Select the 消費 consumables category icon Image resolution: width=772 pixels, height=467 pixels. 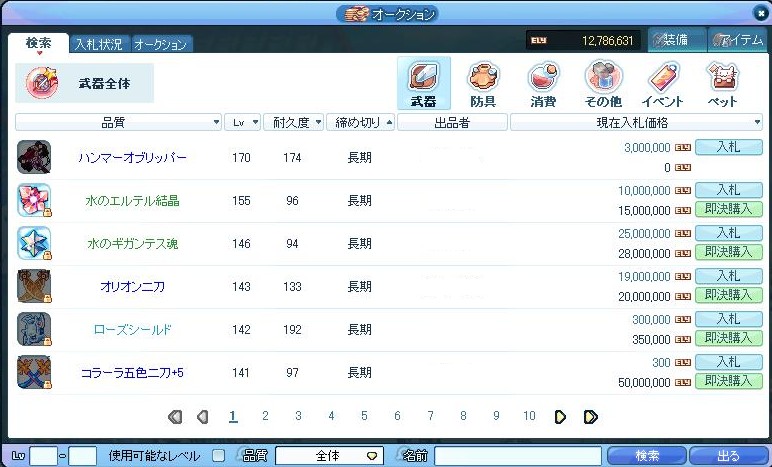point(543,83)
